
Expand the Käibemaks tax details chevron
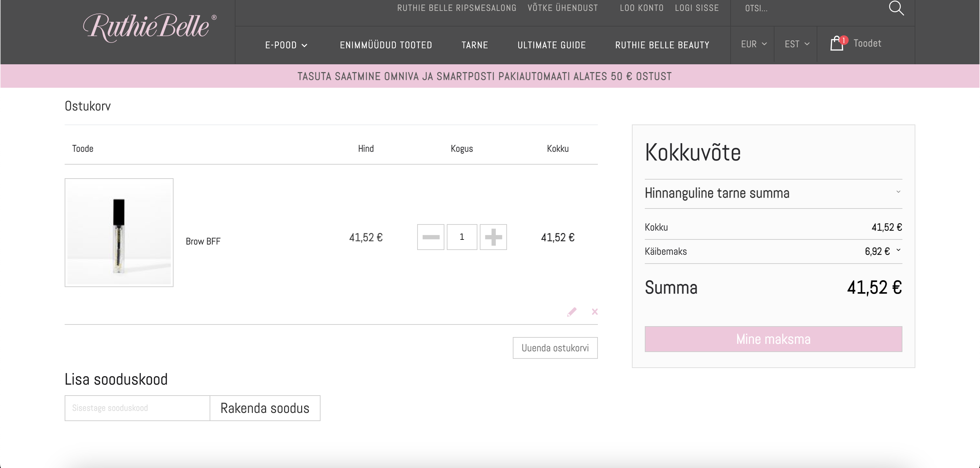click(x=898, y=250)
